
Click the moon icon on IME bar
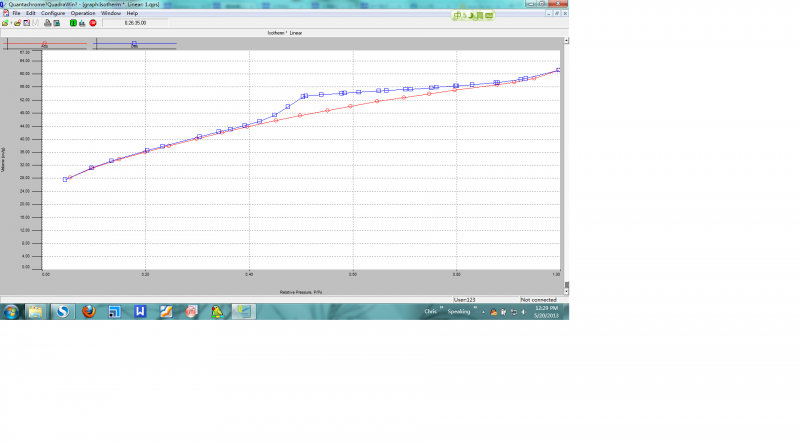coord(472,16)
